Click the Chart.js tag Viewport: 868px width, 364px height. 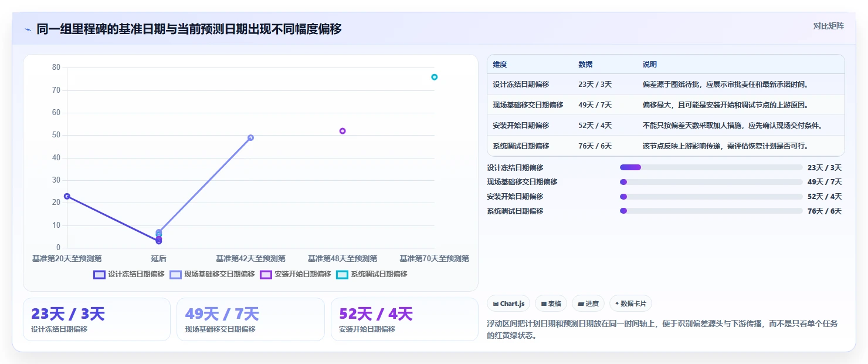[x=508, y=304]
